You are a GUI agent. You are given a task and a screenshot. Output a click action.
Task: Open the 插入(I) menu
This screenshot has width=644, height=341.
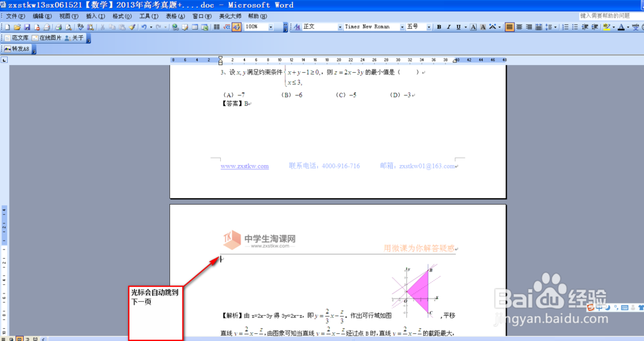[95, 16]
